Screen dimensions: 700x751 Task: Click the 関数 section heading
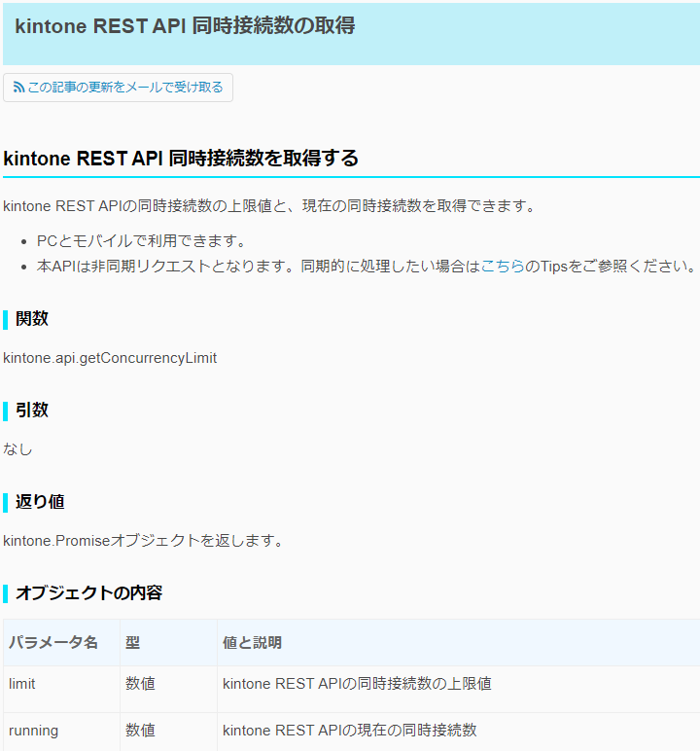pyautogui.click(x=32, y=318)
